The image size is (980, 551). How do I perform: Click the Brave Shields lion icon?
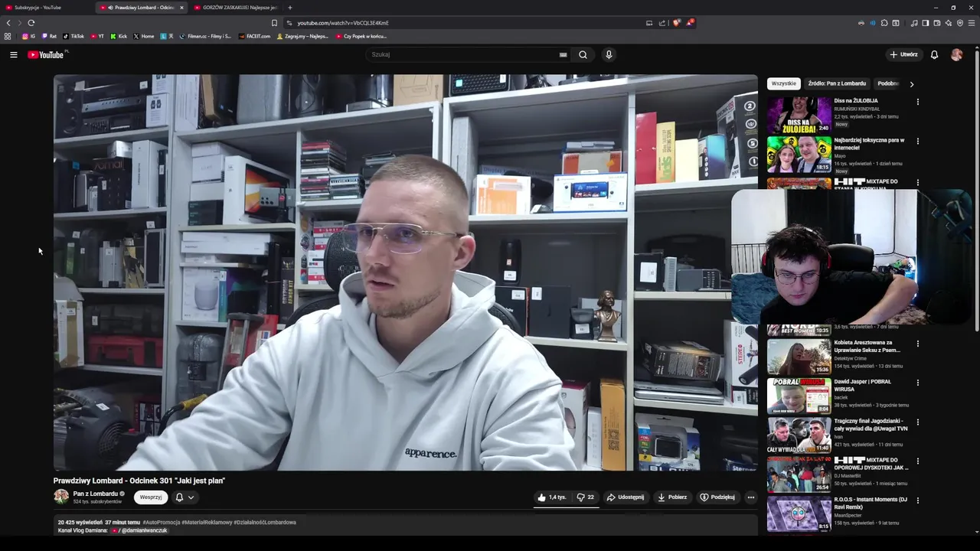(x=676, y=23)
